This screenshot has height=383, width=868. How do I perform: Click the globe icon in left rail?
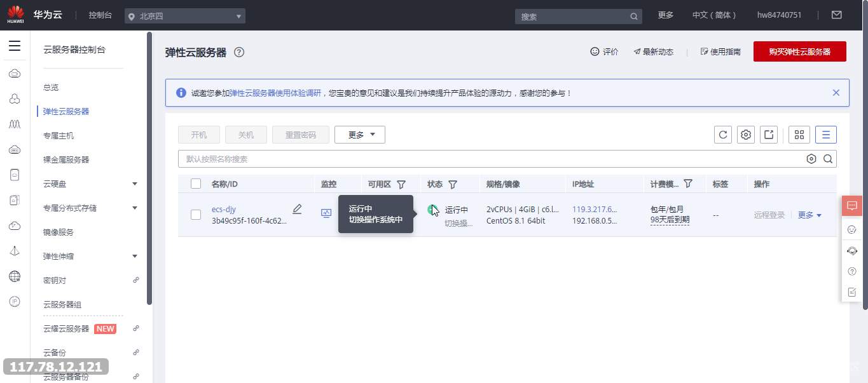click(15, 276)
